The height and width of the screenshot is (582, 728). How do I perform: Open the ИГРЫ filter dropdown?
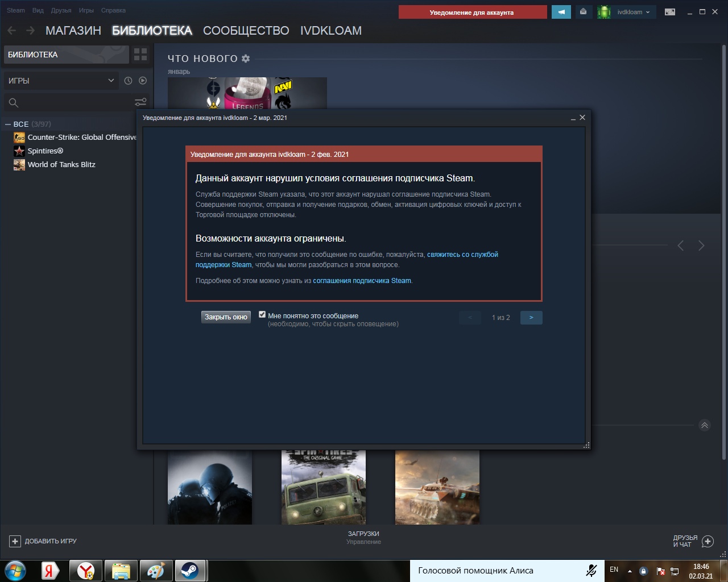[x=61, y=81]
